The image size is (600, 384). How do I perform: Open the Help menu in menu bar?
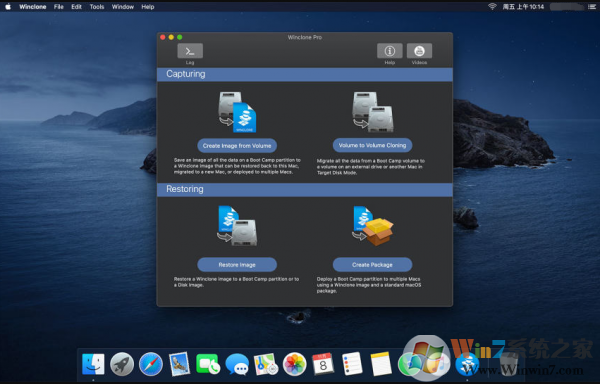[x=148, y=7]
